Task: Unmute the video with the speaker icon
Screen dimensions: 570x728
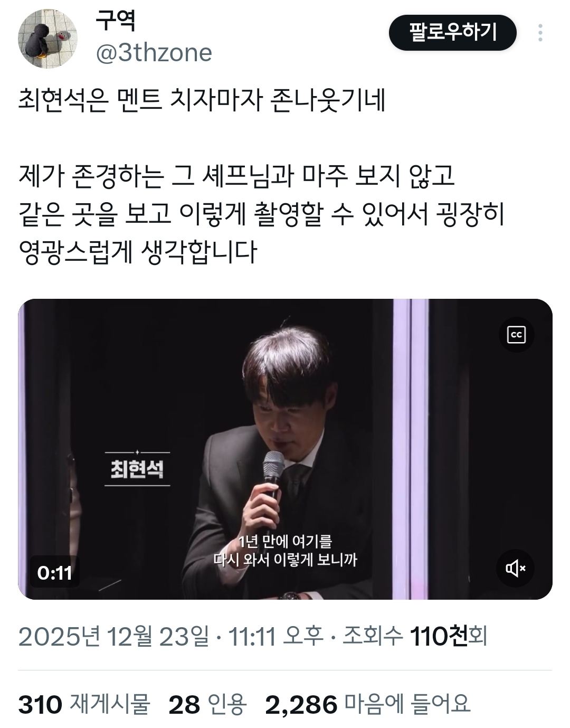Action: [x=516, y=568]
